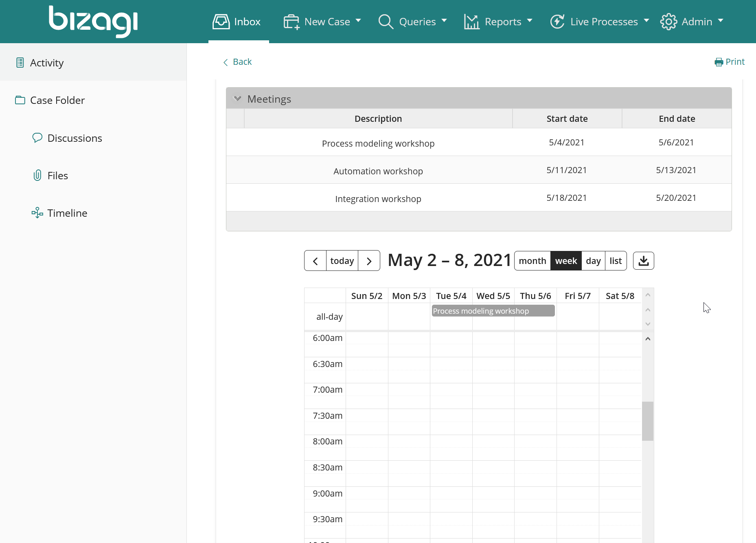Image resolution: width=756 pixels, height=543 pixels.
Task: Select Process modeling workshop table row
Action: (479, 142)
